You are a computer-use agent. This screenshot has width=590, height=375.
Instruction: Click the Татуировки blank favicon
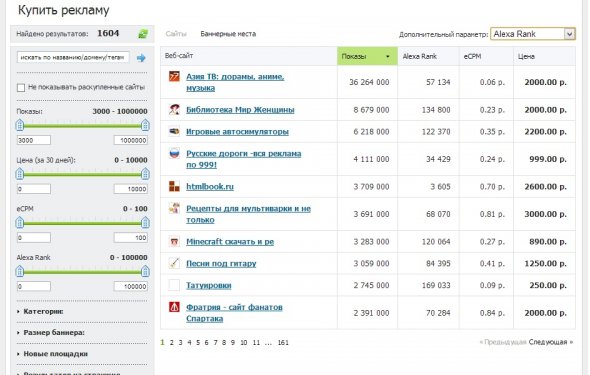click(174, 285)
